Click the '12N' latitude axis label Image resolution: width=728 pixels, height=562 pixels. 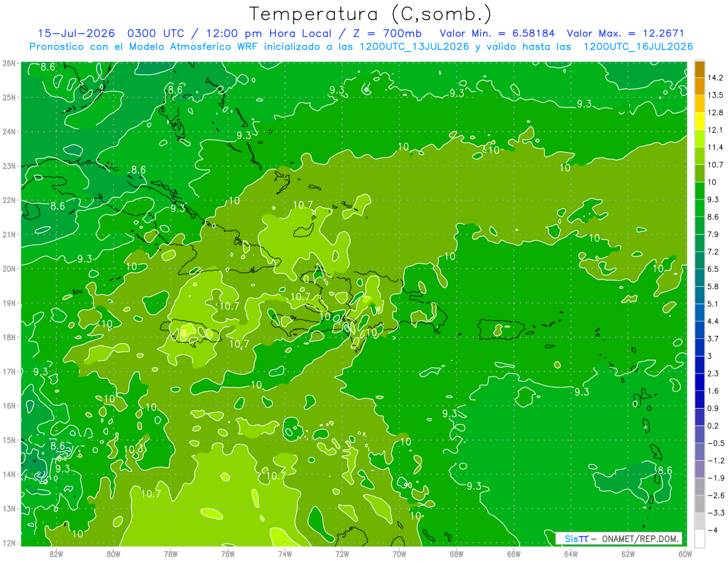(8, 543)
